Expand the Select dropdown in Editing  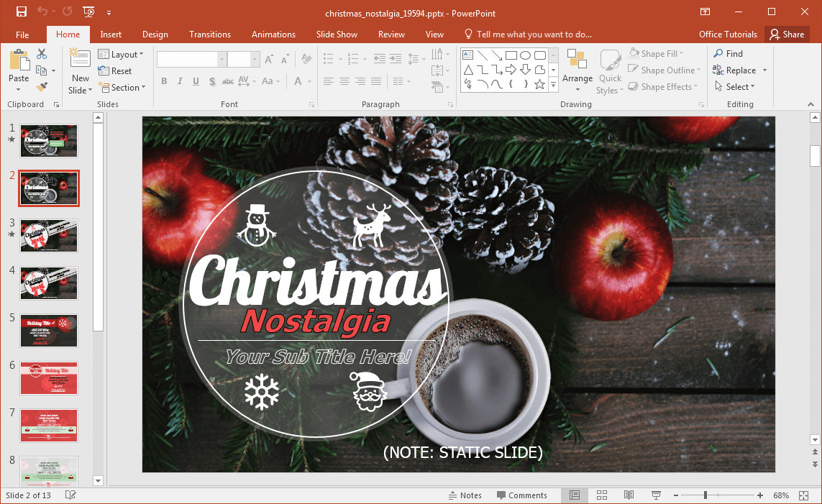[x=735, y=87]
